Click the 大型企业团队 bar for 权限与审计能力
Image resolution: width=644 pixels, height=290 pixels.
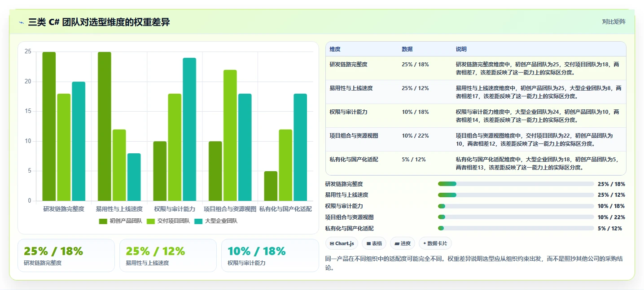pos(189,130)
